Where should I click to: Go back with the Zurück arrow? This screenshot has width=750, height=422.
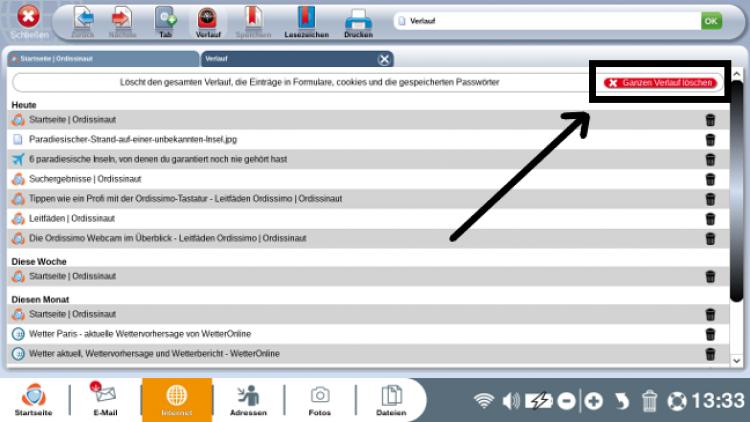(83, 21)
